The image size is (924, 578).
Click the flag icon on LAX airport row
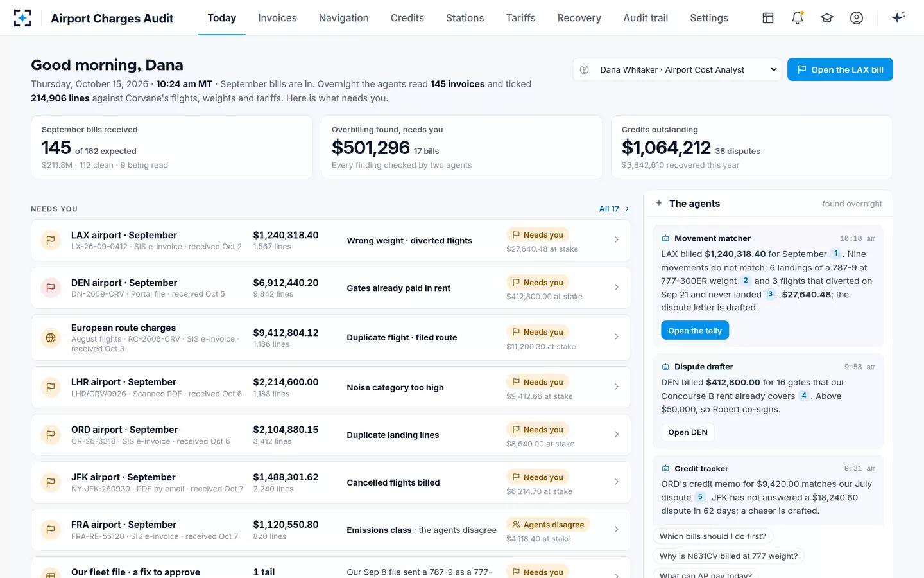pos(51,240)
